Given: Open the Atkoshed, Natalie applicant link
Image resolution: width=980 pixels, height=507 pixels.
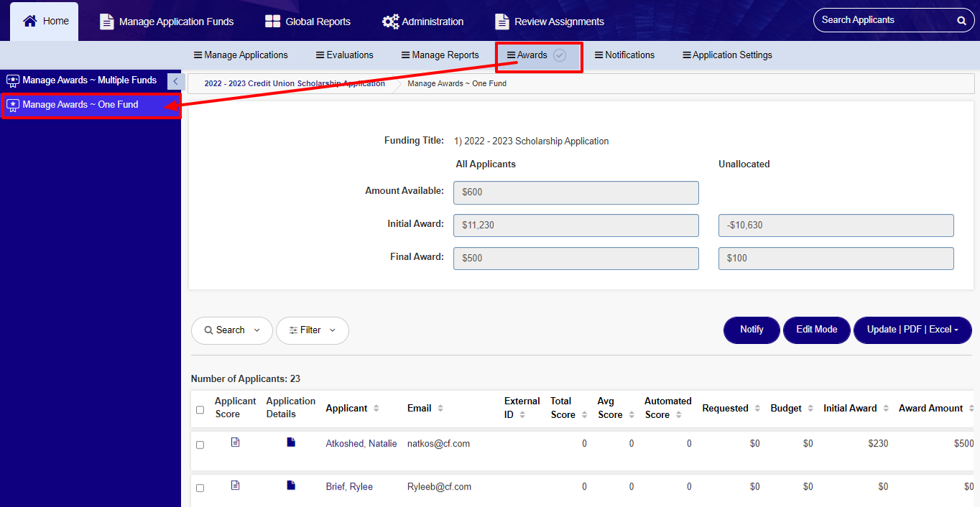Looking at the screenshot, I should click(x=361, y=444).
